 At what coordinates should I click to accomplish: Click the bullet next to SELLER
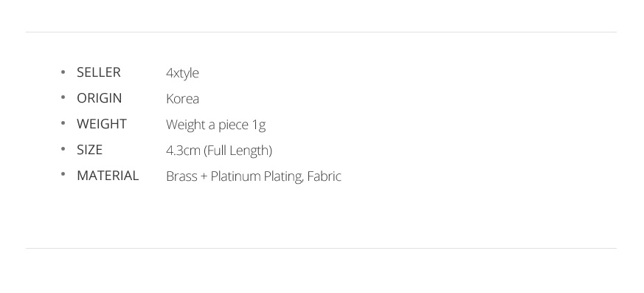(63, 72)
